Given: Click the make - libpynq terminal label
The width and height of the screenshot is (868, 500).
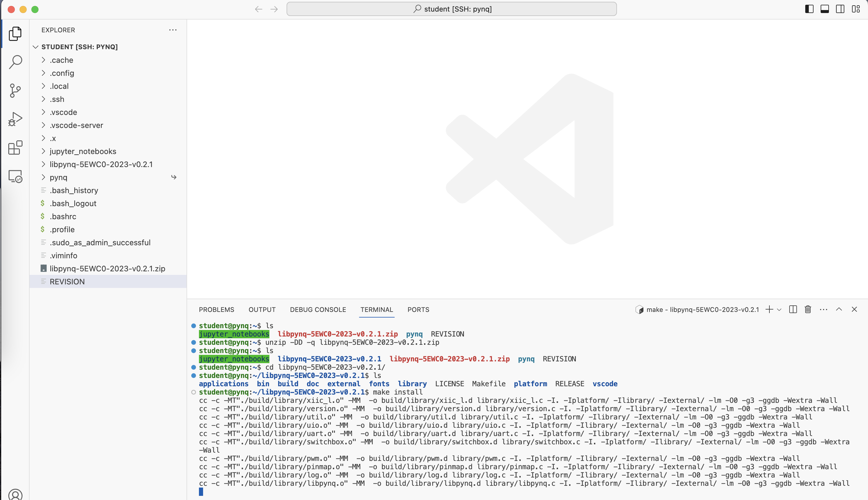Looking at the screenshot, I should [x=697, y=310].
